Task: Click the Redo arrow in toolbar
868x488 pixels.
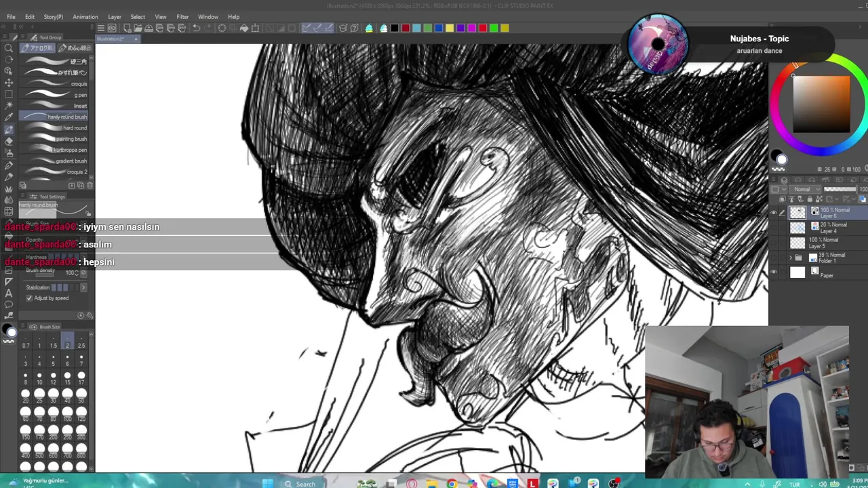Action: tap(207, 28)
